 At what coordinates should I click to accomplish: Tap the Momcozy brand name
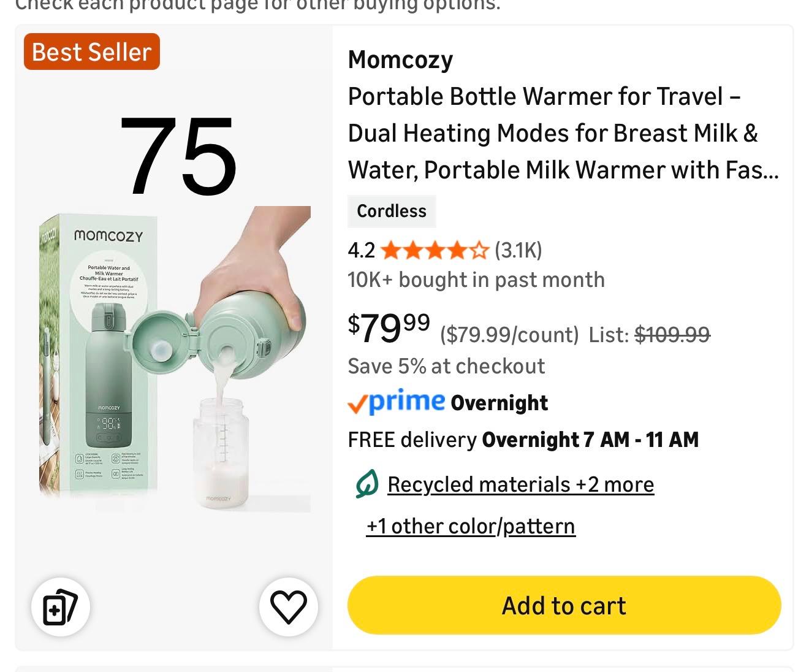click(400, 59)
